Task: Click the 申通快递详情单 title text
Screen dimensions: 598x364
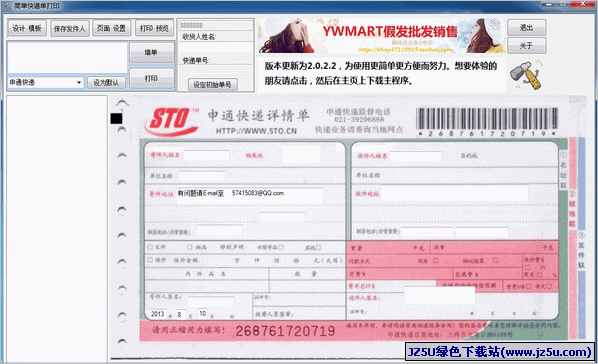Action: tap(259, 116)
